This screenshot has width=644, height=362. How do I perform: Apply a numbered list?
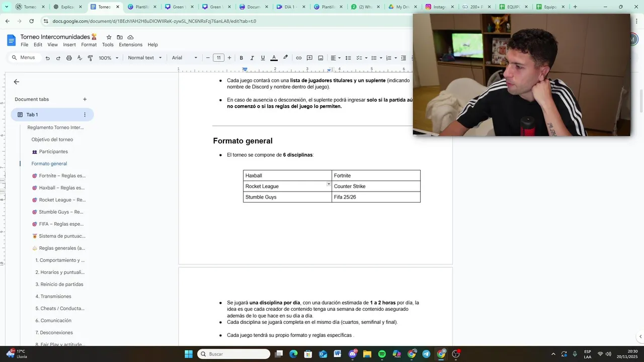(388, 58)
